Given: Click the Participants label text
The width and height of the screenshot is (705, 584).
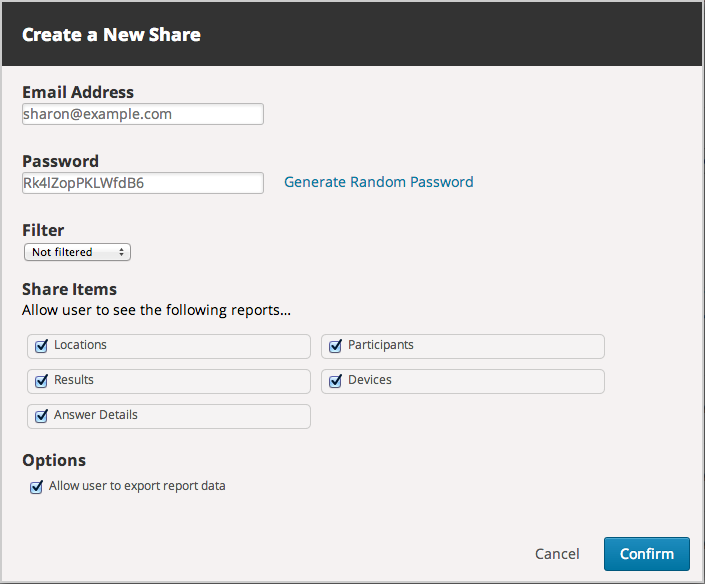Looking at the screenshot, I should (380, 345).
